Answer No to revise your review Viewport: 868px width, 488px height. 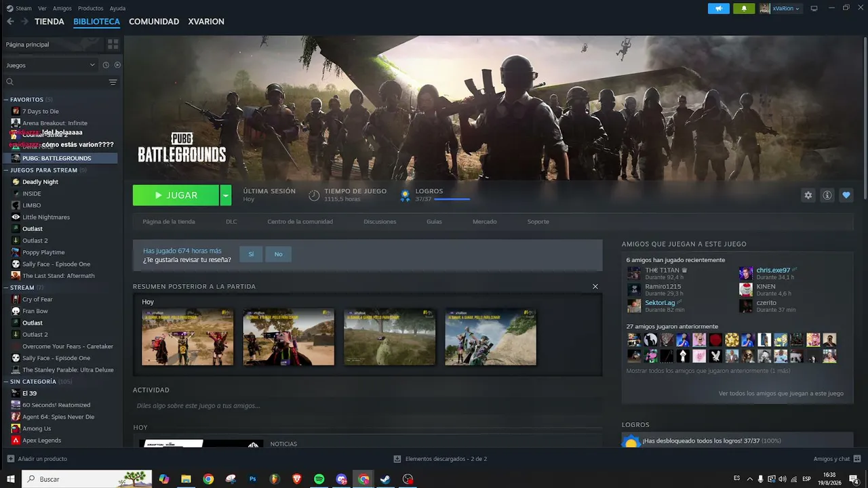278,254
